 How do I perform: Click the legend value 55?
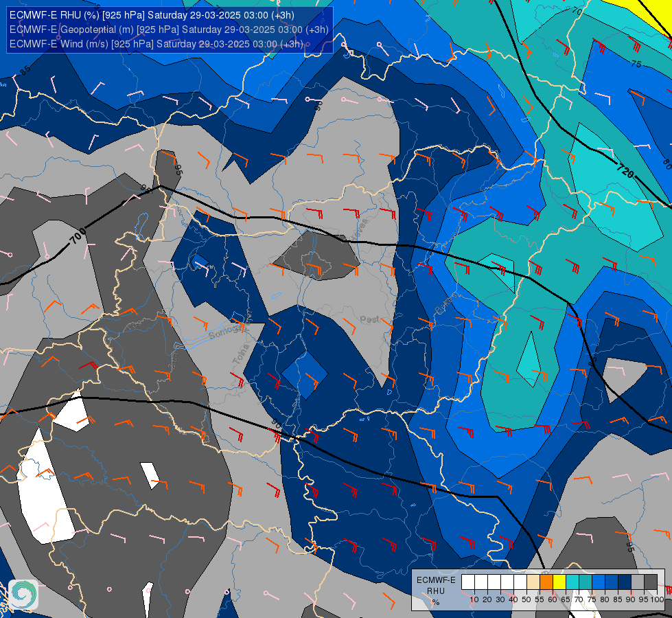(x=540, y=599)
